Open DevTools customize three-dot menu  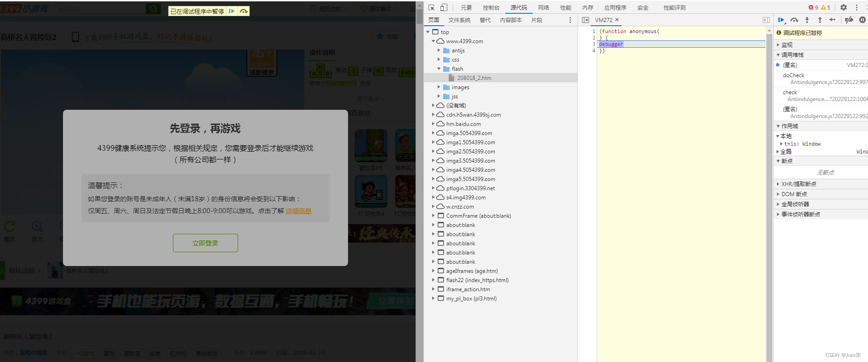(x=857, y=7)
